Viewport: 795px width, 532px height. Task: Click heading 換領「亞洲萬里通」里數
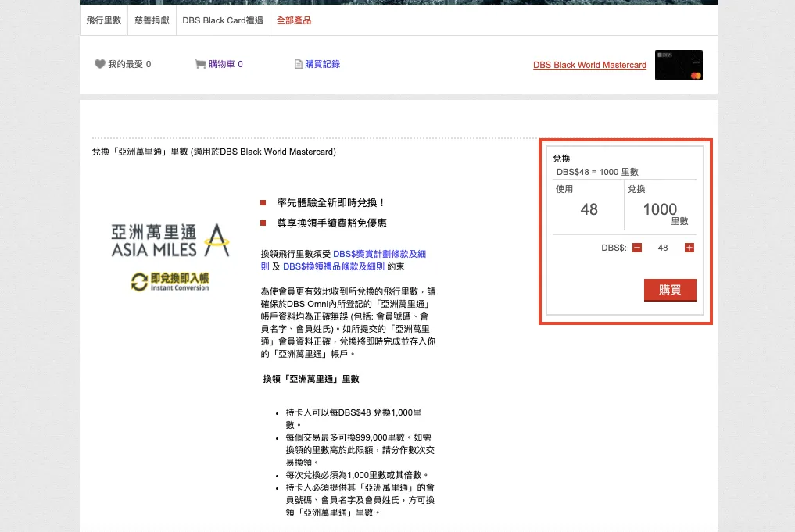pos(311,379)
